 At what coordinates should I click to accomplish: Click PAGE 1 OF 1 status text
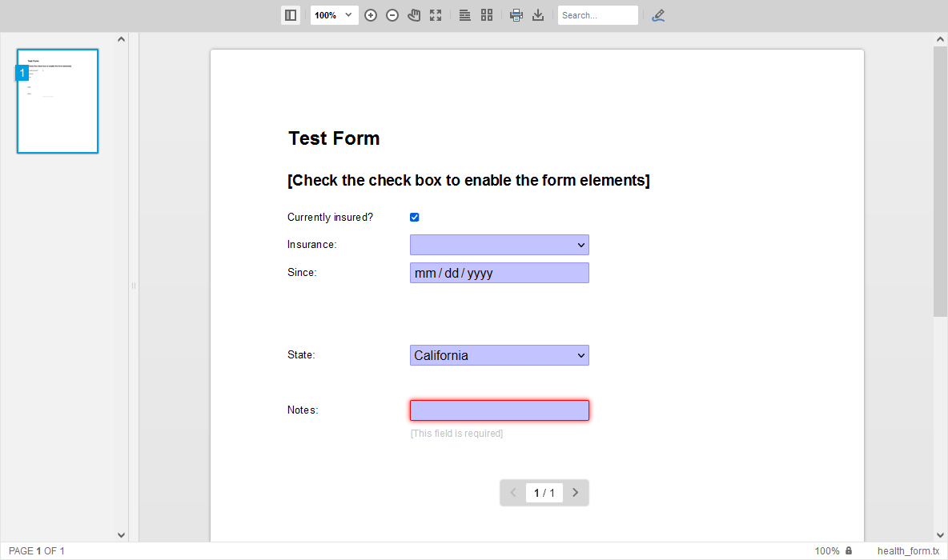coord(36,551)
